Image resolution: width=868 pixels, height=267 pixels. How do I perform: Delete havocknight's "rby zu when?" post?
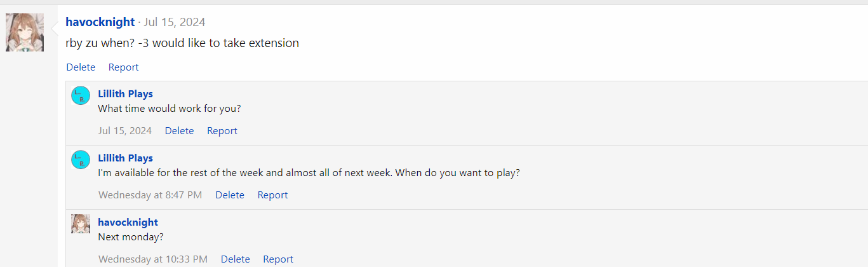tap(81, 67)
